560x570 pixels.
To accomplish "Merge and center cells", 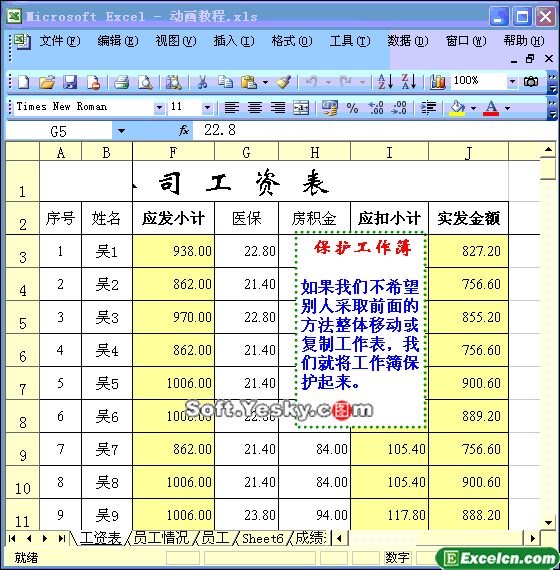I will [301, 108].
